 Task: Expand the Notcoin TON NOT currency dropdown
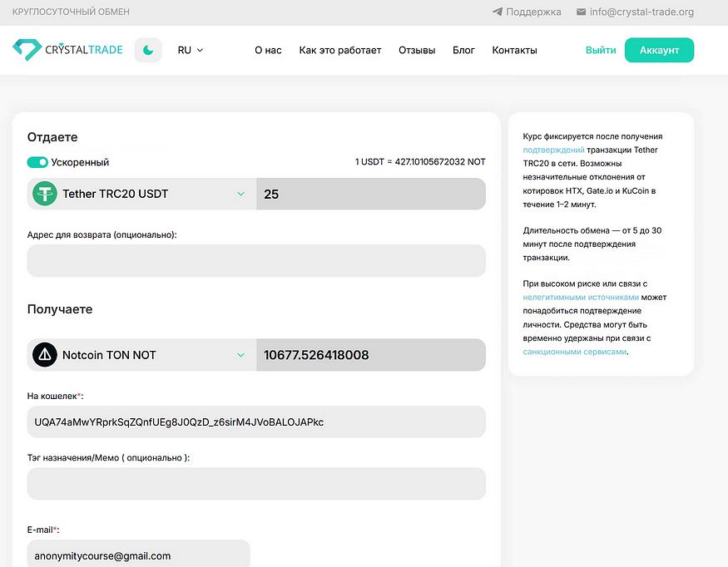click(x=141, y=354)
